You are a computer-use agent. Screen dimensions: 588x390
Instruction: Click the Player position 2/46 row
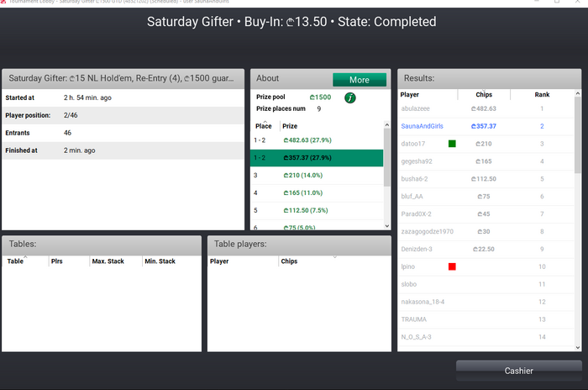[x=123, y=115]
